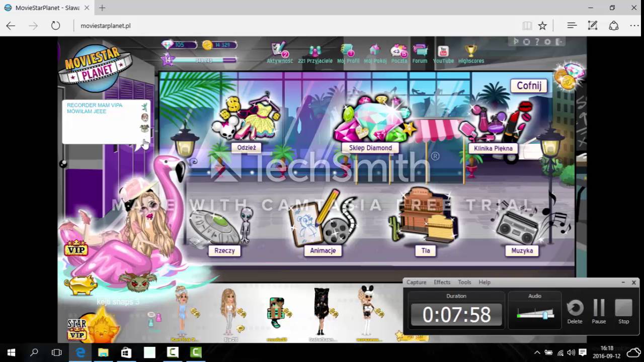Stop the screen recording
Image resolution: width=644 pixels, height=362 pixels.
tap(623, 311)
